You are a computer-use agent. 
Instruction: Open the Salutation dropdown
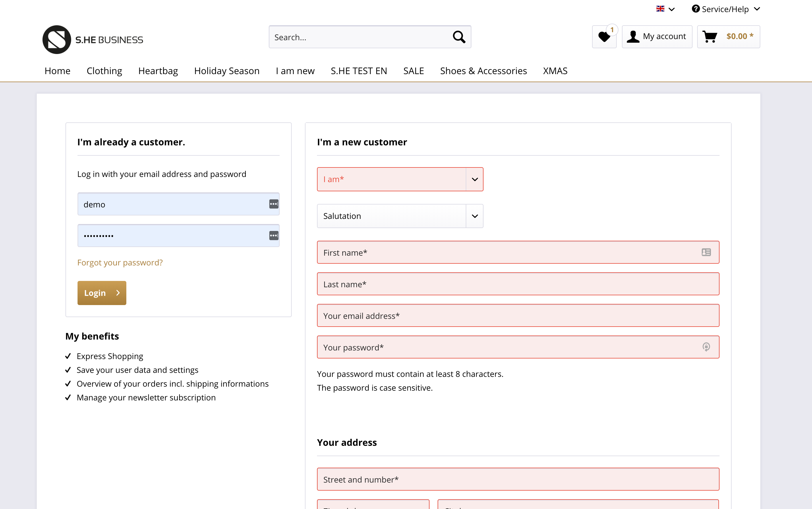[x=400, y=216]
